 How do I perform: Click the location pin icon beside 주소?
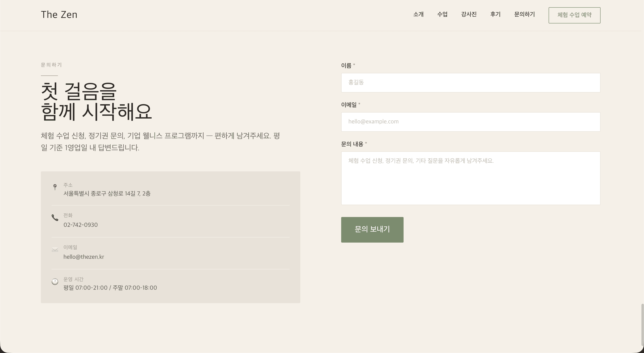(x=55, y=187)
